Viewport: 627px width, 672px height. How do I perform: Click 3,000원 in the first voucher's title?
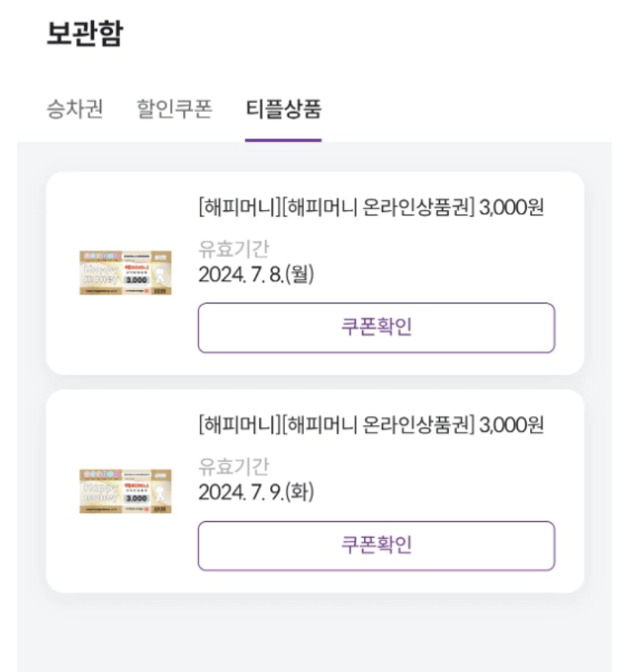point(511,208)
